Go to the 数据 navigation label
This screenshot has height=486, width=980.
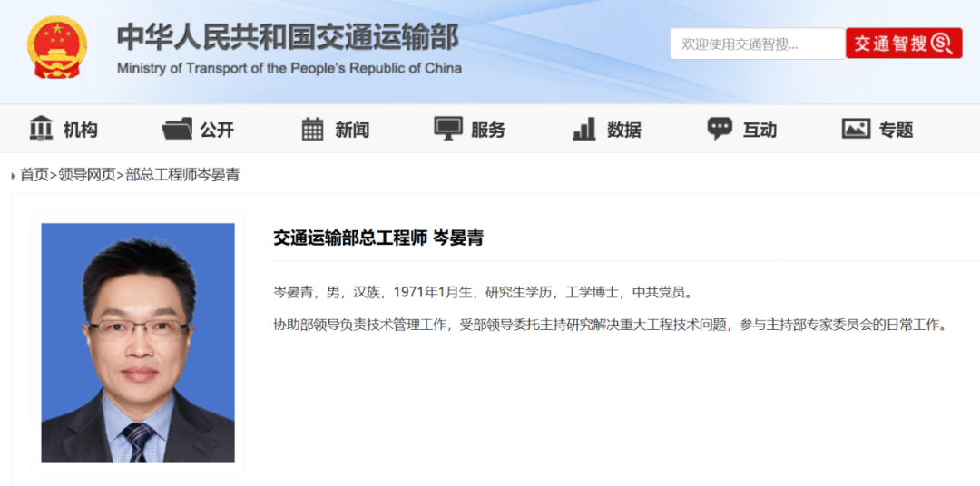(x=624, y=130)
